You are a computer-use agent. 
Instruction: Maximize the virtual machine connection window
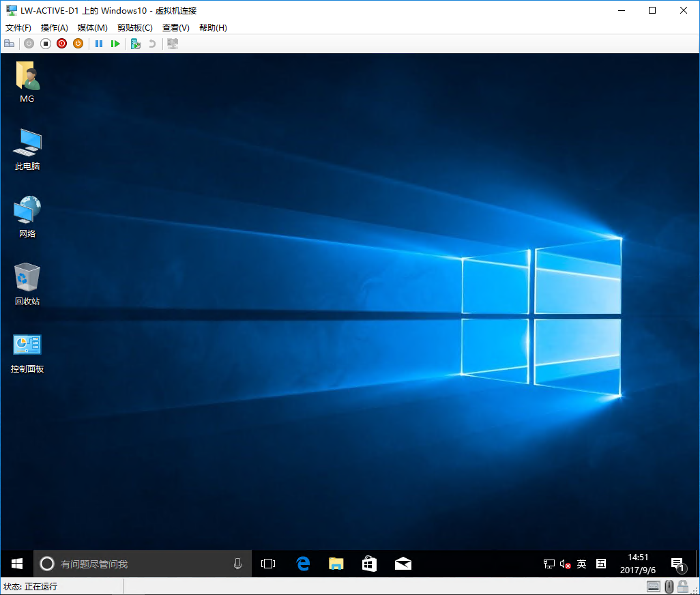click(x=652, y=10)
